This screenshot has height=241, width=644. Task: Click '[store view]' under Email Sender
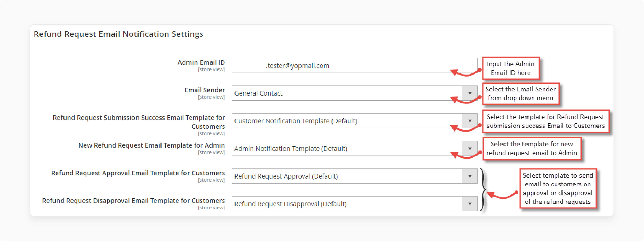point(211,97)
